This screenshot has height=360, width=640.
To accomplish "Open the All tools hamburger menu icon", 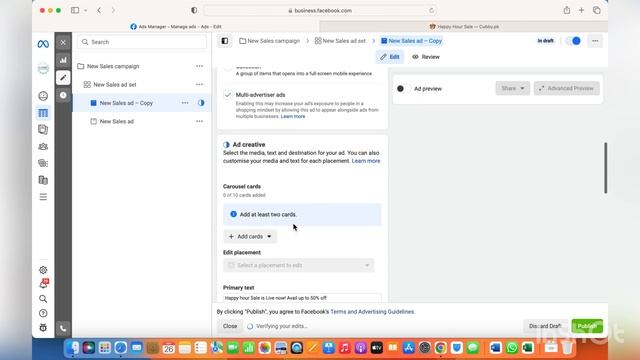I will click(43, 197).
